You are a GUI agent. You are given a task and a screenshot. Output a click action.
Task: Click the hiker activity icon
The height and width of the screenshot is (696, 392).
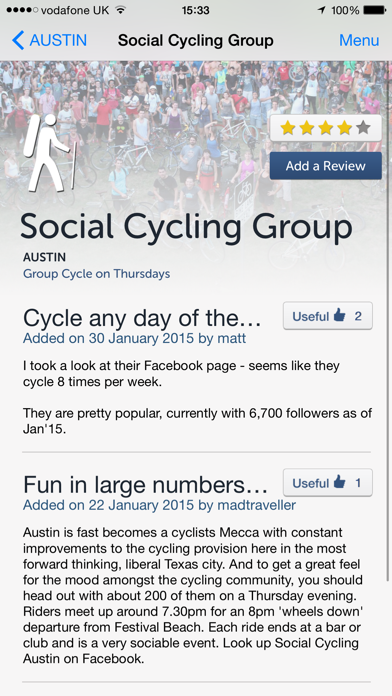48,153
